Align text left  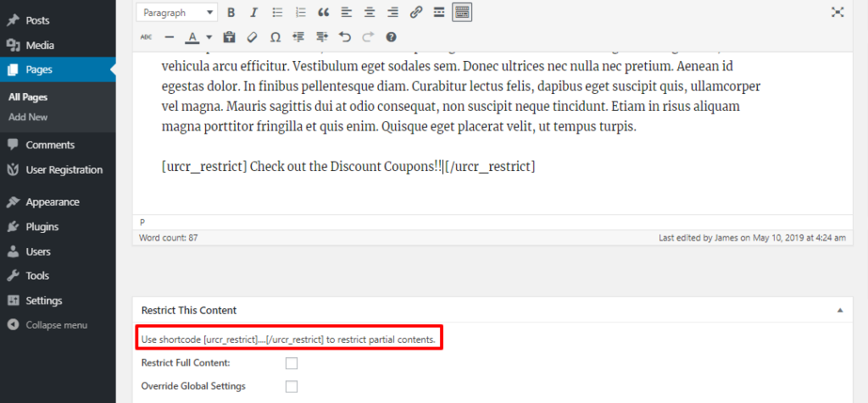pyautogui.click(x=347, y=13)
